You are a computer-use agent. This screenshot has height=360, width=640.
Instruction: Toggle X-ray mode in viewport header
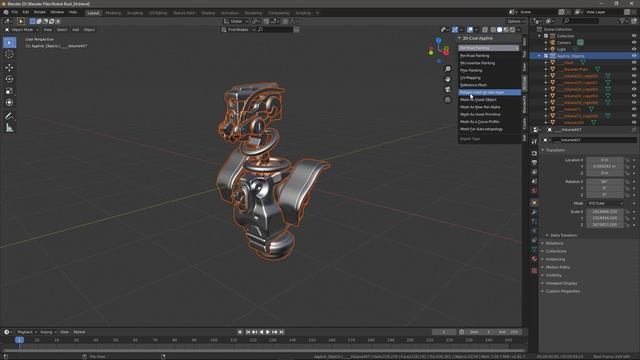pyautogui.click(x=485, y=30)
